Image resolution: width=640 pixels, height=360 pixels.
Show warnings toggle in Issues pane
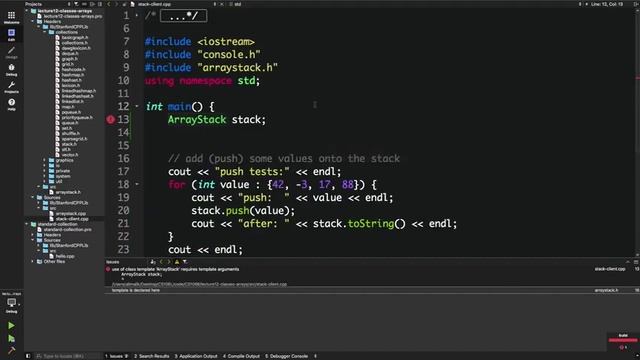(x=177, y=262)
